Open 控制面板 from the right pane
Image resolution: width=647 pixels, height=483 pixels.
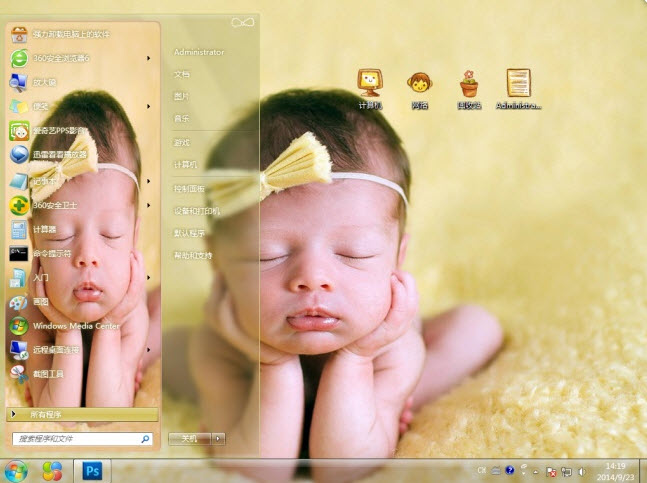coord(189,188)
